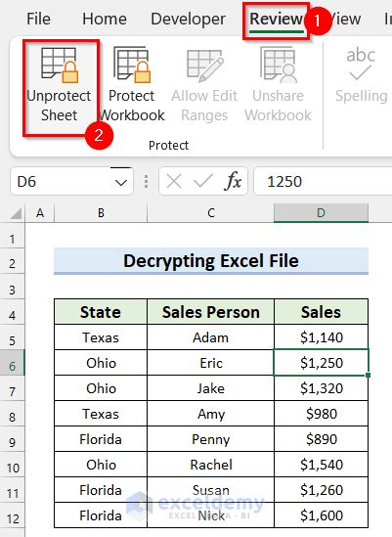Select the Florida cell in Penny's row

[101, 439]
